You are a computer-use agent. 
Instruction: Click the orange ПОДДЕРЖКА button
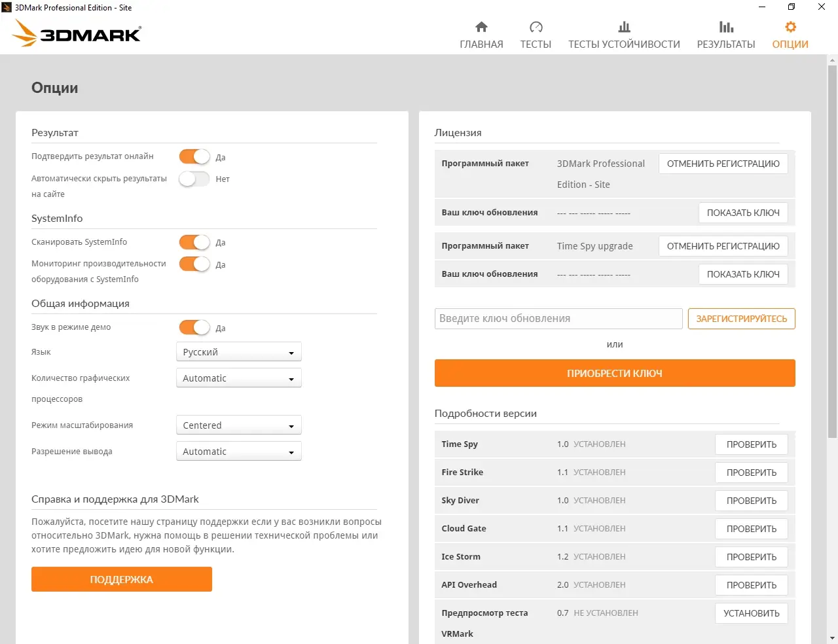click(x=122, y=579)
